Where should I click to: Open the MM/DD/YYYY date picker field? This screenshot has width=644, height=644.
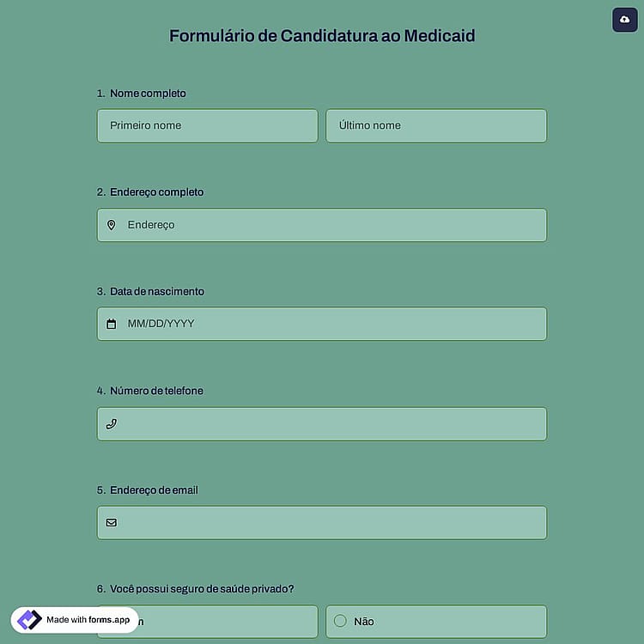click(x=322, y=324)
